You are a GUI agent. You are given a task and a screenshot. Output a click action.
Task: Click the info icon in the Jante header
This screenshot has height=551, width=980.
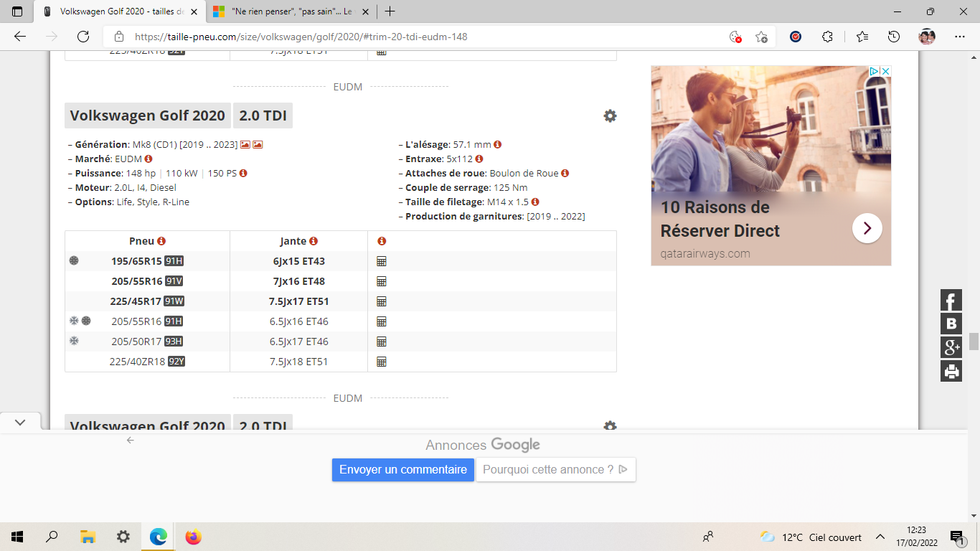[314, 241]
